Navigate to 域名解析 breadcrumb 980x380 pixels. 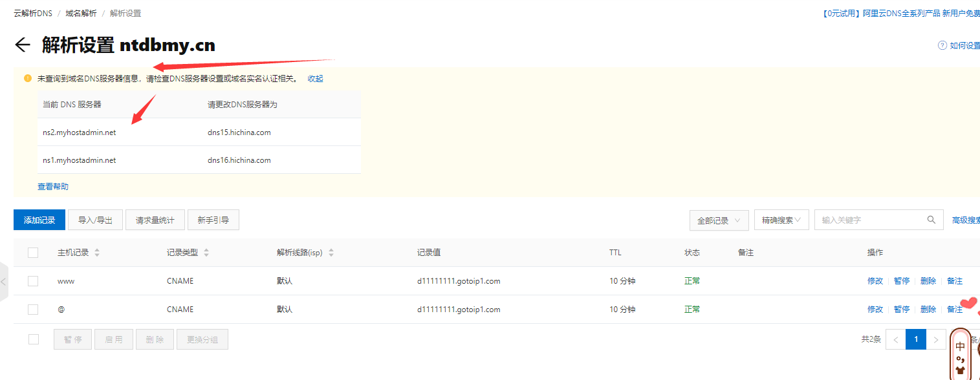(81, 14)
